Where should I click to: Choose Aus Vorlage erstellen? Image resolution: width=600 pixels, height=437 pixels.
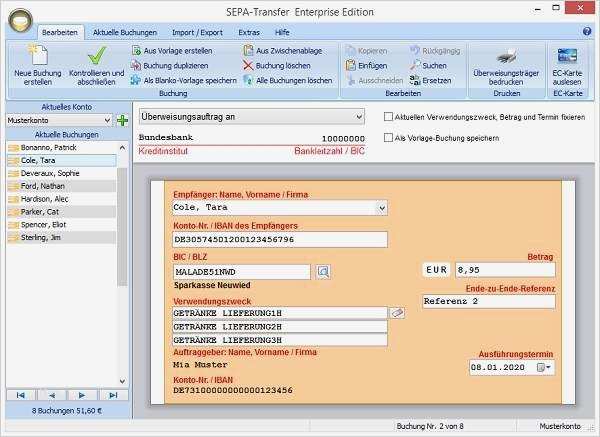[x=172, y=51]
